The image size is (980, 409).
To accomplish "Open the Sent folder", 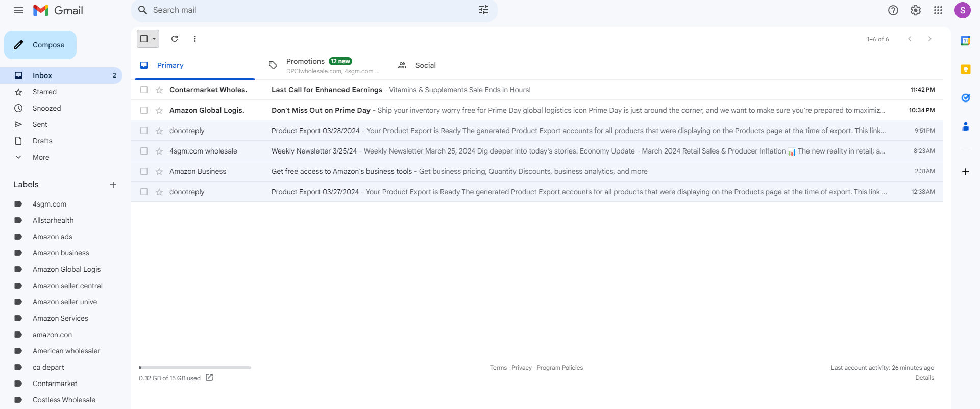I will click(x=61, y=124).
